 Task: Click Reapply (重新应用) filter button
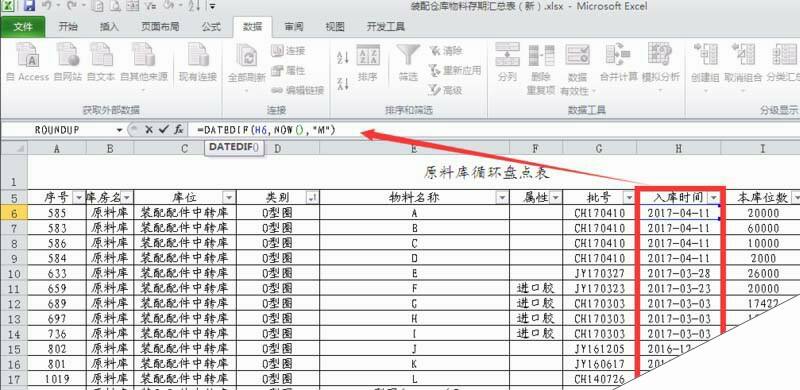[455, 70]
